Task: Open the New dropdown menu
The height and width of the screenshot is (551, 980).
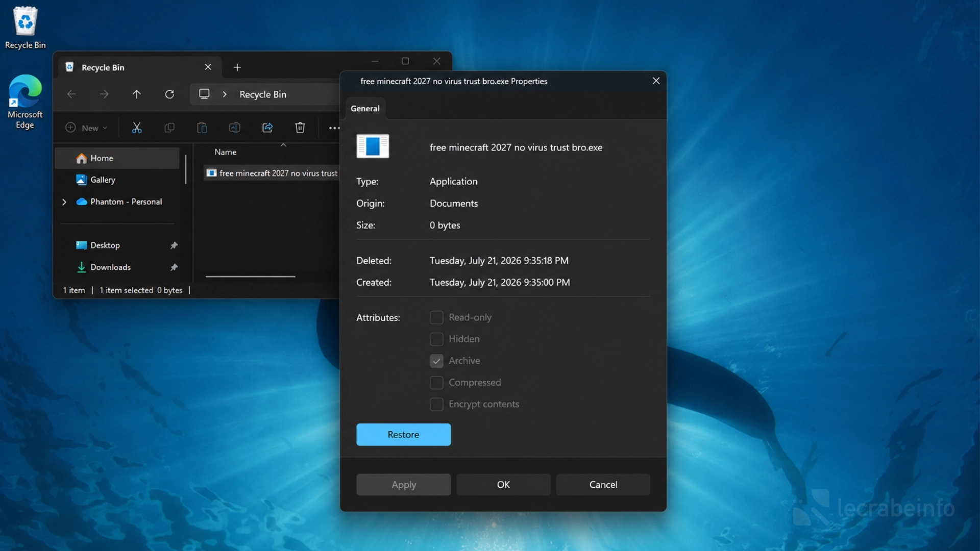Action: tap(86, 128)
